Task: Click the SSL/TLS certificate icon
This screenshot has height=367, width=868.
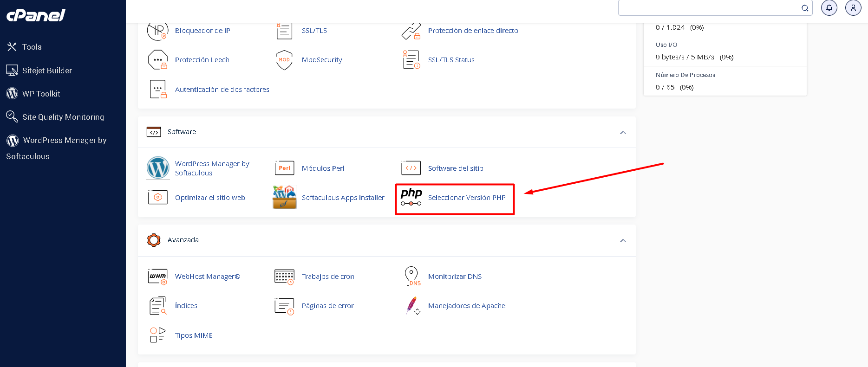Action: (284, 31)
